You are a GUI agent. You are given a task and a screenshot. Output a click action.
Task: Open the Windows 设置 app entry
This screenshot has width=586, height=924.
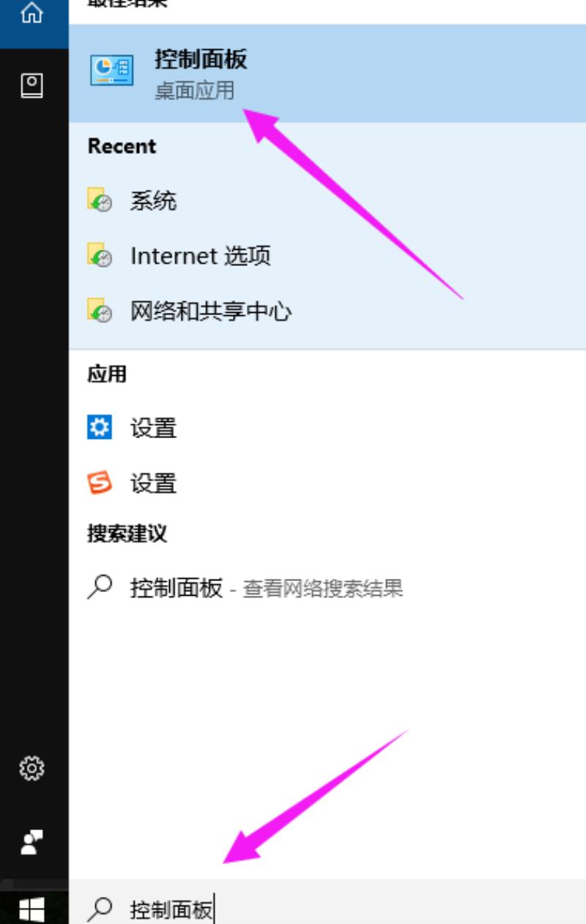327,427
